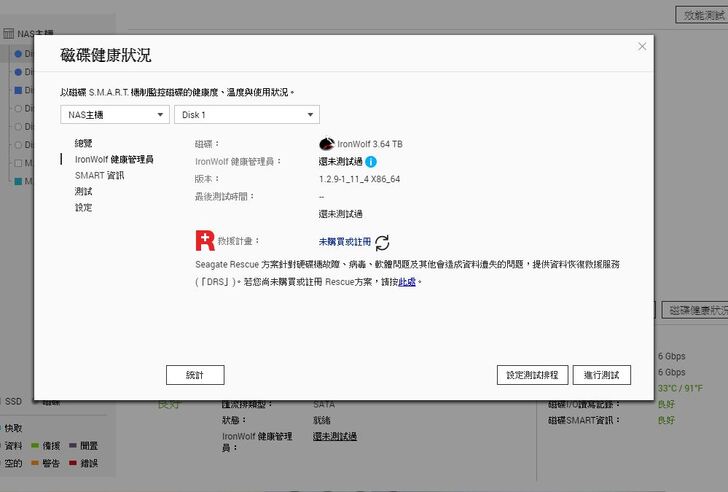
Task: Close the disk health dialog
Action: point(642,46)
